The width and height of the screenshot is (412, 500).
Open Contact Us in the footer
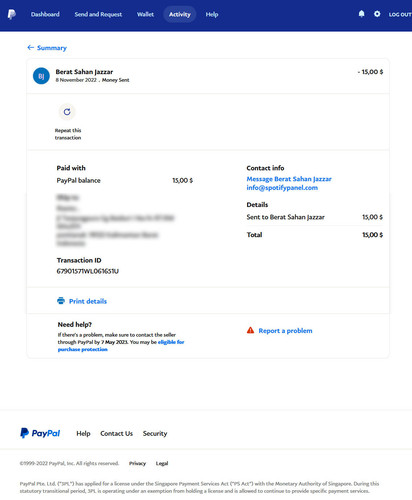coord(117,433)
